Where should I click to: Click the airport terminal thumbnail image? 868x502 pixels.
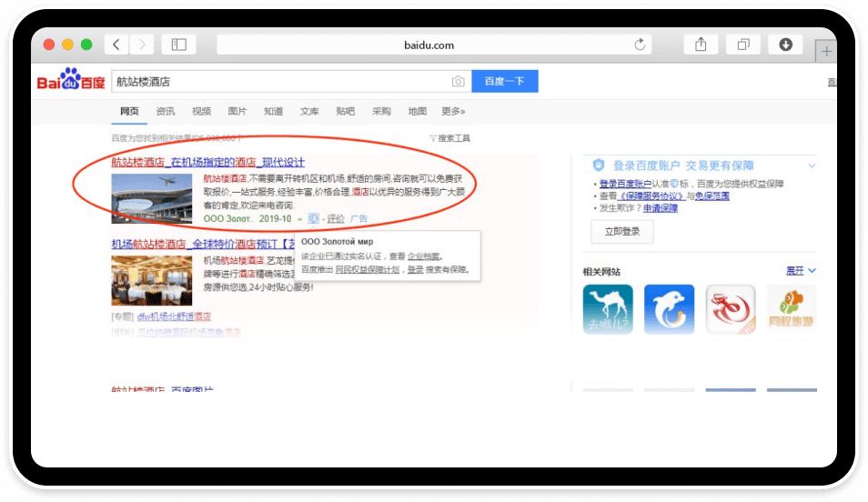pos(152,198)
